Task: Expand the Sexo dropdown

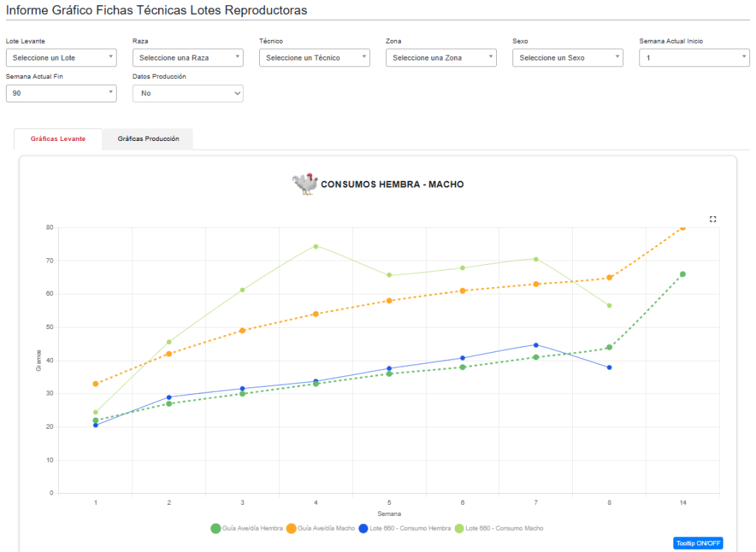Action: [568, 58]
